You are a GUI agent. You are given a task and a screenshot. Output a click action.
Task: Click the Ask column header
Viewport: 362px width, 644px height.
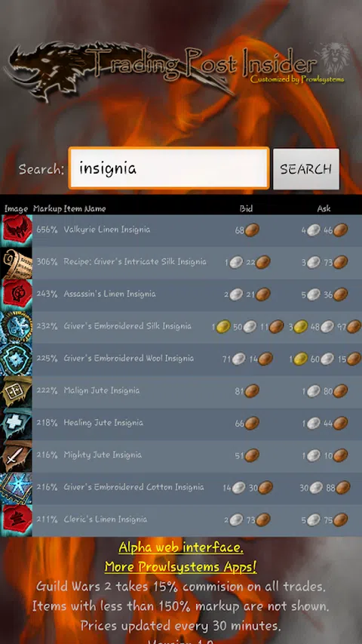tap(324, 208)
